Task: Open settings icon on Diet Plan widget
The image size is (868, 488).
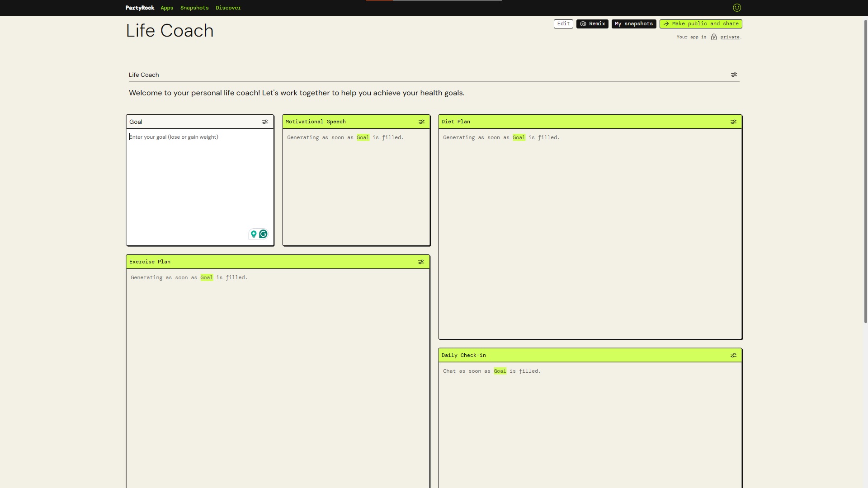Action: pyautogui.click(x=733, y=122)
